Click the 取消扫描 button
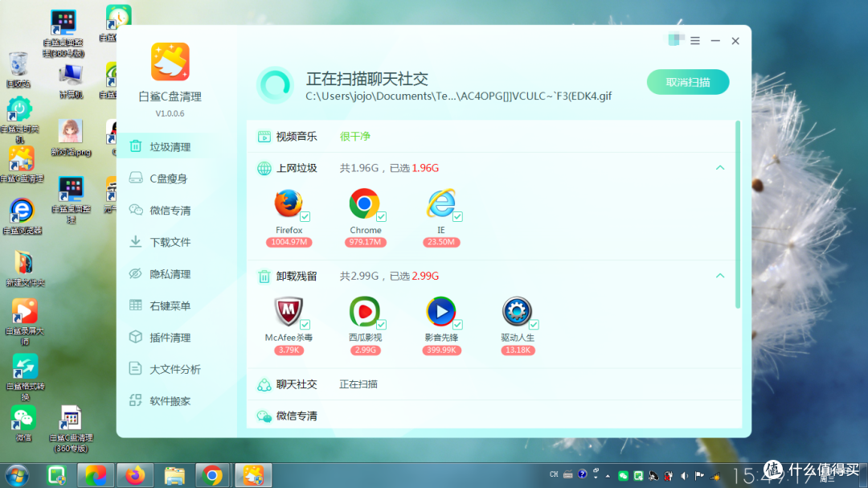 (x=687, y=82)
